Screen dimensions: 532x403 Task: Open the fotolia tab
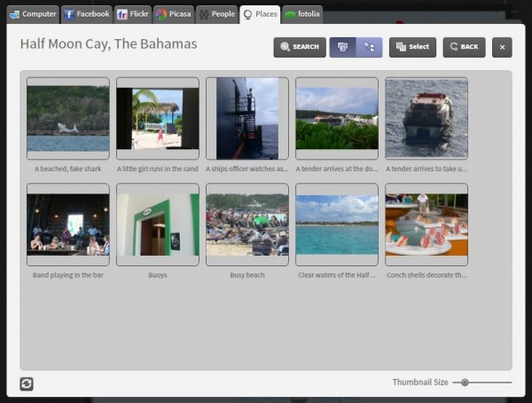tap(302, 14)
